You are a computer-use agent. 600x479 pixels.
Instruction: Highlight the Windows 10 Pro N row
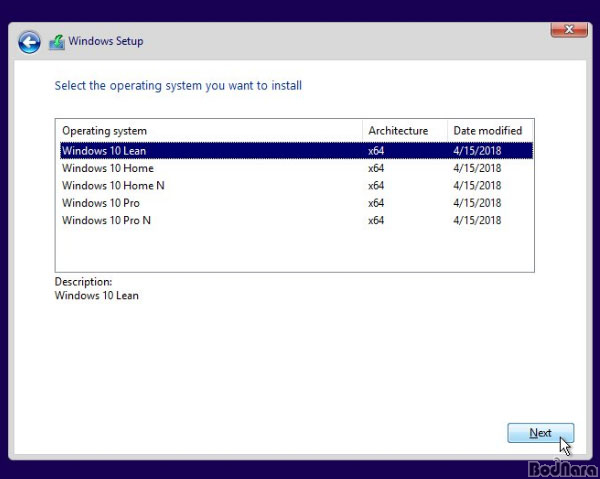click(106, 220)
